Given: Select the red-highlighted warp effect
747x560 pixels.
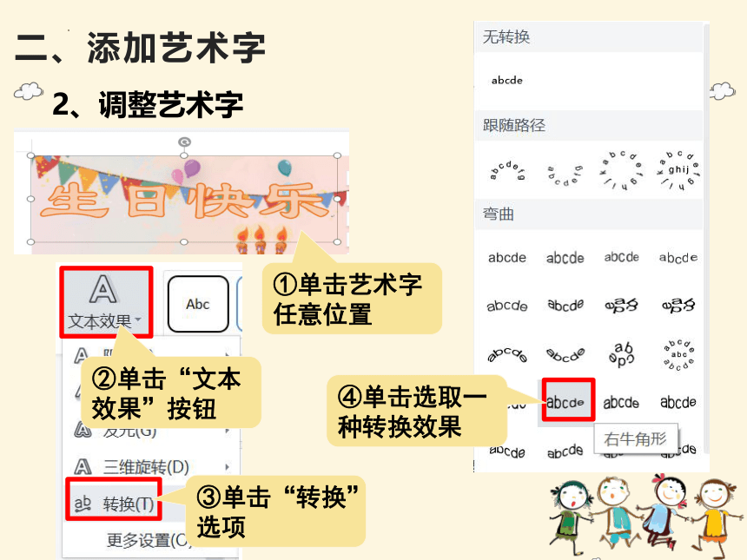Looking at the screenshot, I should [565, 400].
